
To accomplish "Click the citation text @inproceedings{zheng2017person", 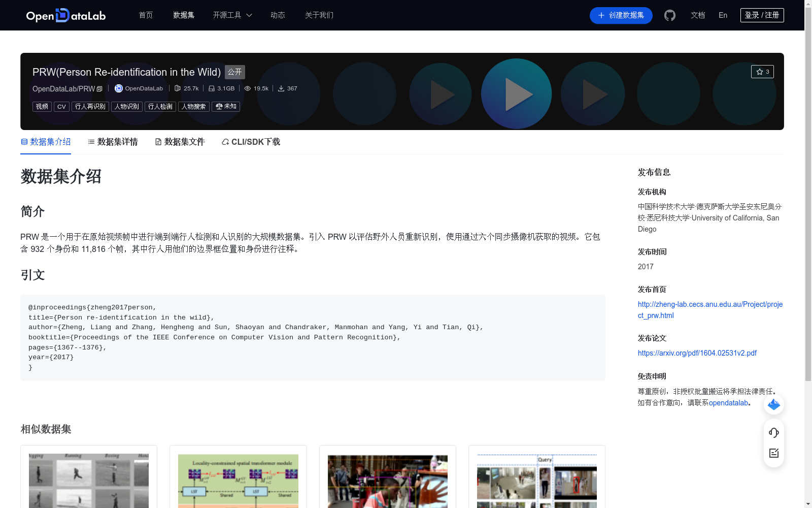I will 92,307.
